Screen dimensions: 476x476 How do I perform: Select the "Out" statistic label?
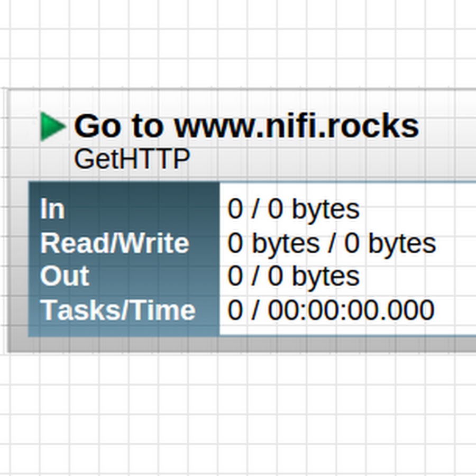[x=65, y=276]
